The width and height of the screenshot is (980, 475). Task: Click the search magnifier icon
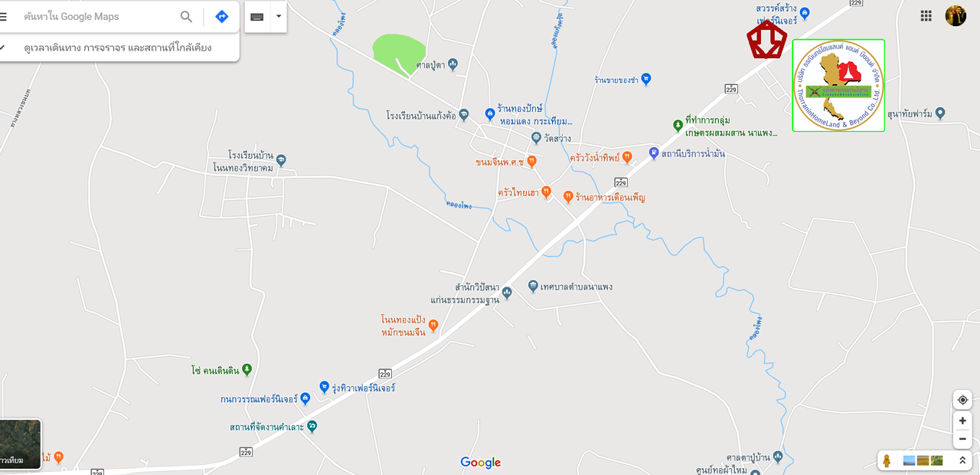coord(186,16)
